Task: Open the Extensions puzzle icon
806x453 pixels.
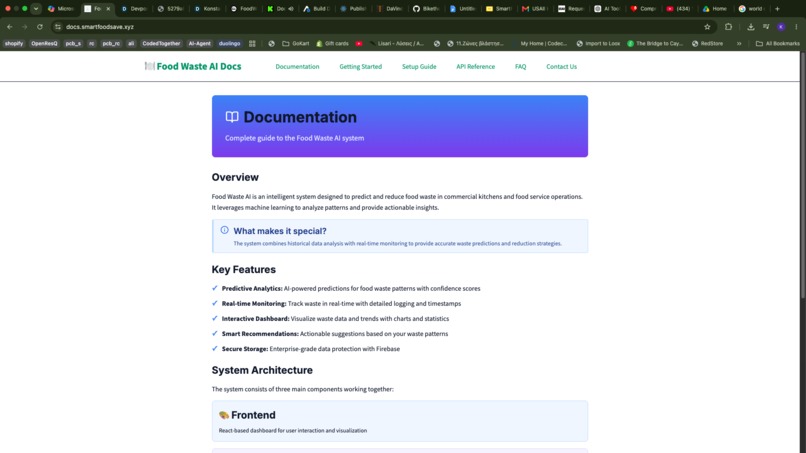Action: coord(728,27)
